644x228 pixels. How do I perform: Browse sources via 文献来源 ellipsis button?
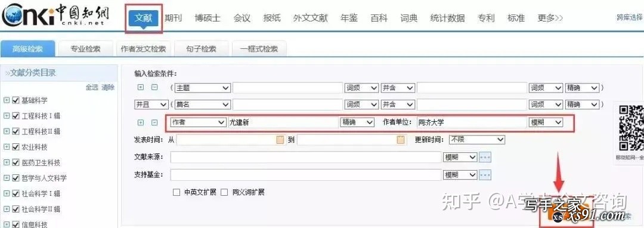point(485,158)
